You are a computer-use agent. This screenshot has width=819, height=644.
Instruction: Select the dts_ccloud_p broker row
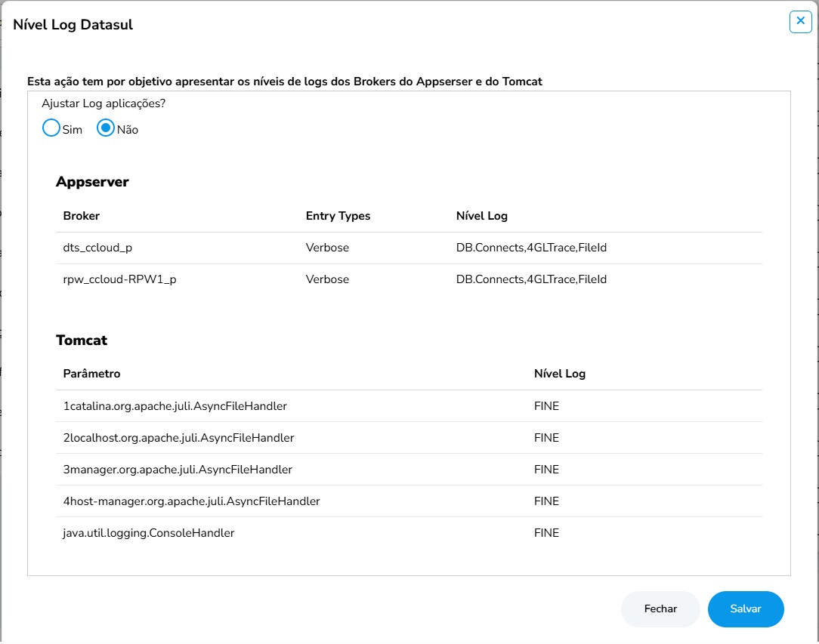[409, 248]
